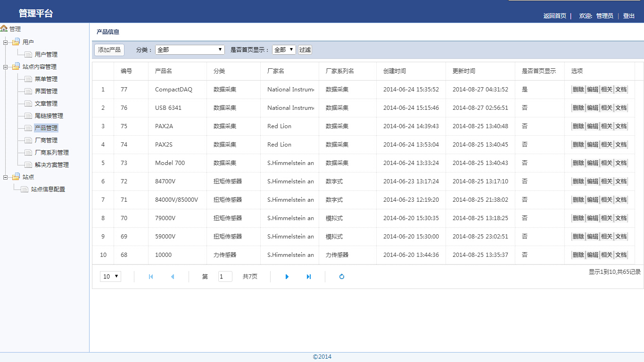The width and height of the screenshot is (644, 362).
Task: Go to previous page of results
Action: 173,277
